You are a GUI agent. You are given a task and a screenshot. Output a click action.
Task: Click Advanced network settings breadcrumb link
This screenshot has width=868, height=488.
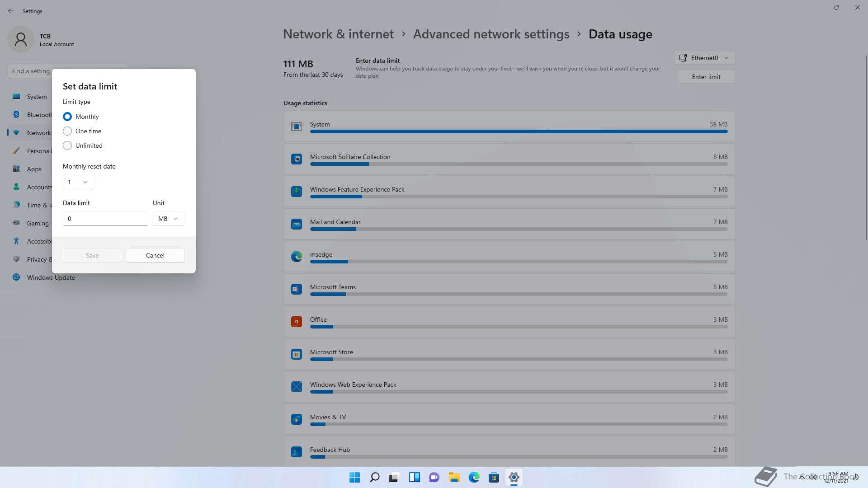coord(491,34)
